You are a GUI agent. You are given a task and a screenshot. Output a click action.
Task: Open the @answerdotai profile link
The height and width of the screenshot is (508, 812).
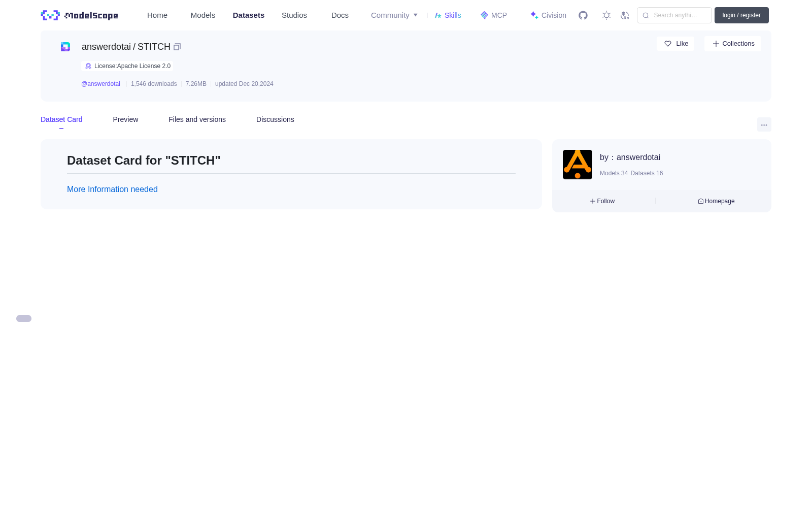tap(100, 84)
